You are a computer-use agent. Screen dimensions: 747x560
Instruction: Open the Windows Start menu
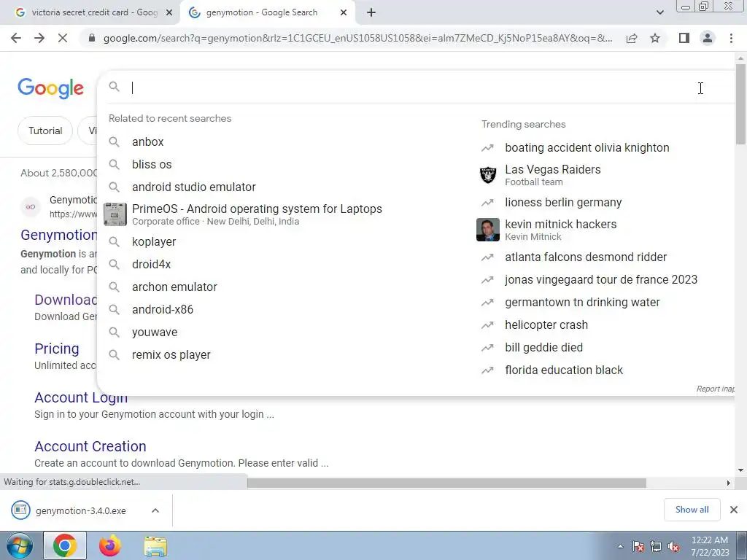click(18, 545)
